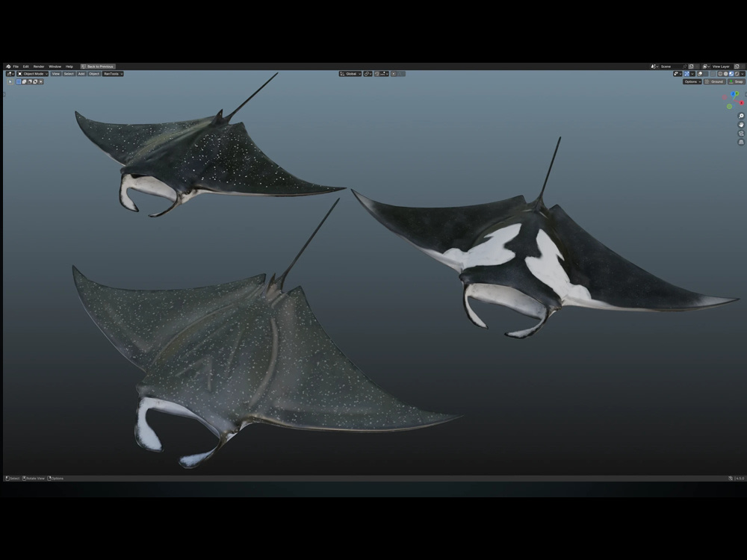Open the snapping options dropdown

(385, 74)
